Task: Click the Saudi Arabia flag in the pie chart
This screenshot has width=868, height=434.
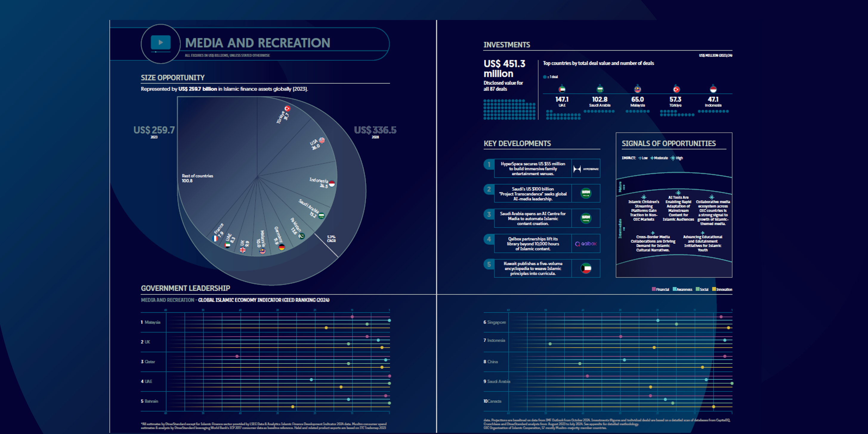Action: [322, 215]
